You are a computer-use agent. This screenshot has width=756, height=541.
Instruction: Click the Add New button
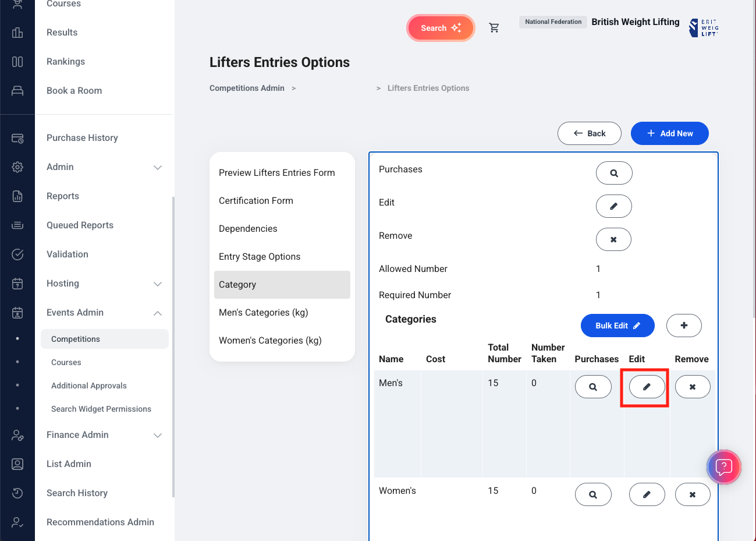670,133
